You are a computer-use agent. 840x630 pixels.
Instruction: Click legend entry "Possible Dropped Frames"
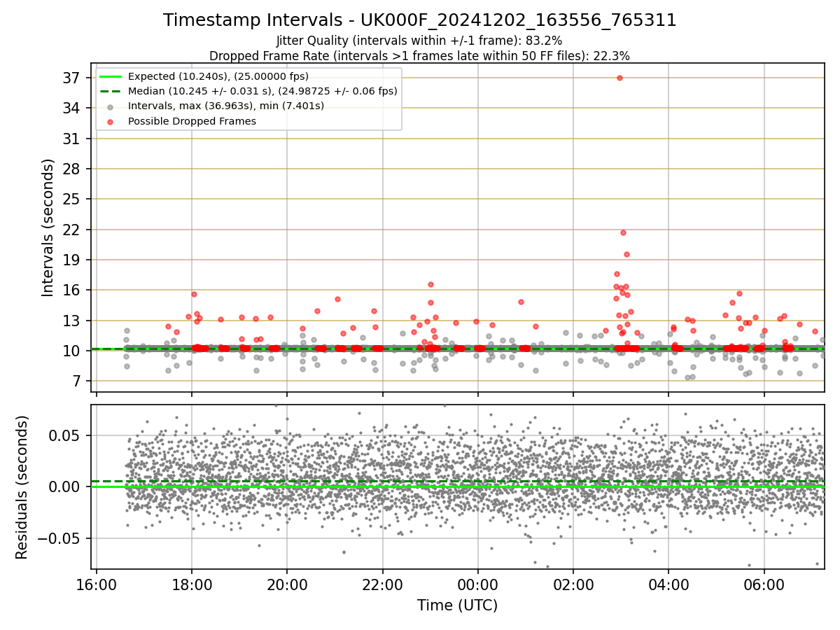(x=192, y=121)
